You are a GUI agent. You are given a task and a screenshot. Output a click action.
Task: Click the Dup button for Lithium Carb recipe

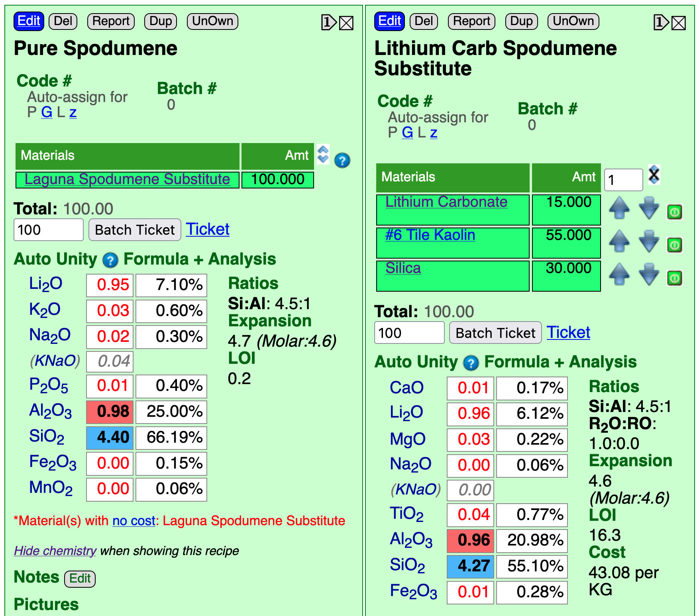521,21
